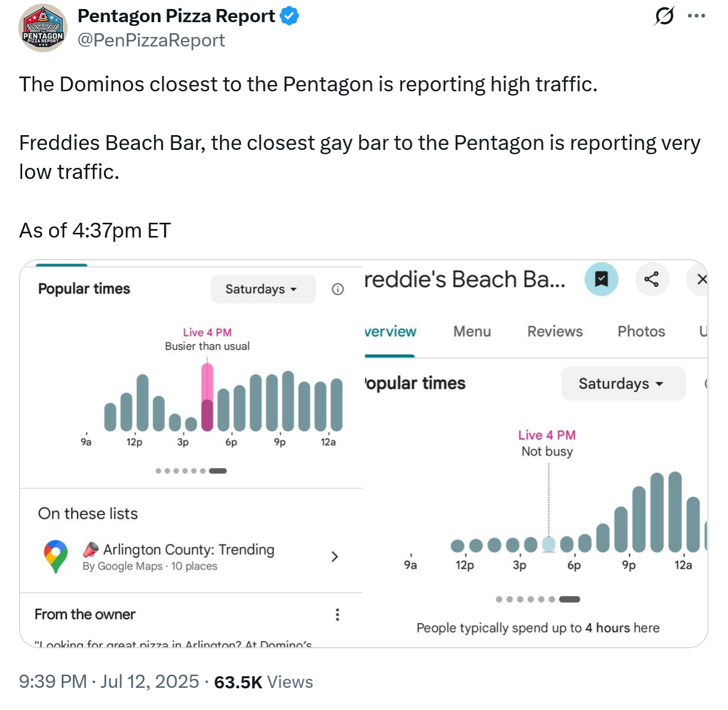Toggle the saved bookmark button for Freddie's
Viewport: 728px width, 710px height.
tap(601, 279)
